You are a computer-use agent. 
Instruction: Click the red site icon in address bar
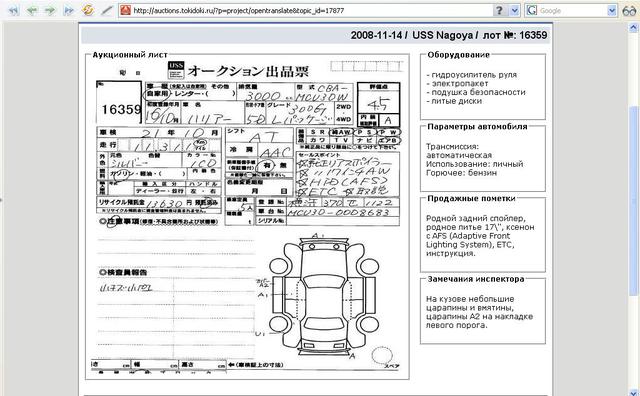[126, 10]
